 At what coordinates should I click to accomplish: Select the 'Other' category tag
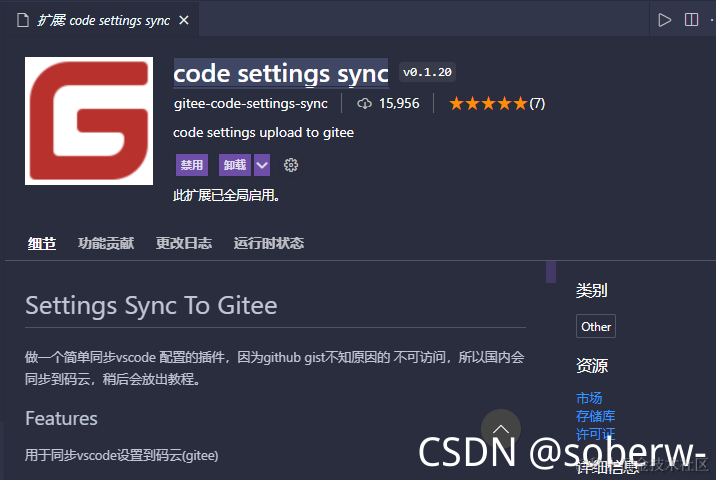coord(596,326)
